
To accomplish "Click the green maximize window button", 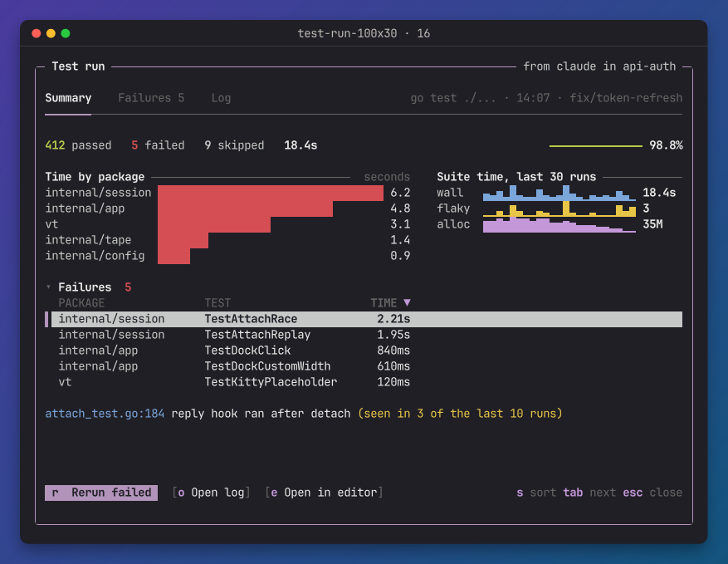I will click(66, 33).
